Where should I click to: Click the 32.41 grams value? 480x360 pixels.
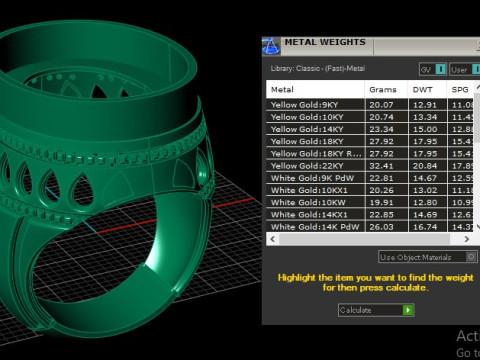(x=381, y=166)
